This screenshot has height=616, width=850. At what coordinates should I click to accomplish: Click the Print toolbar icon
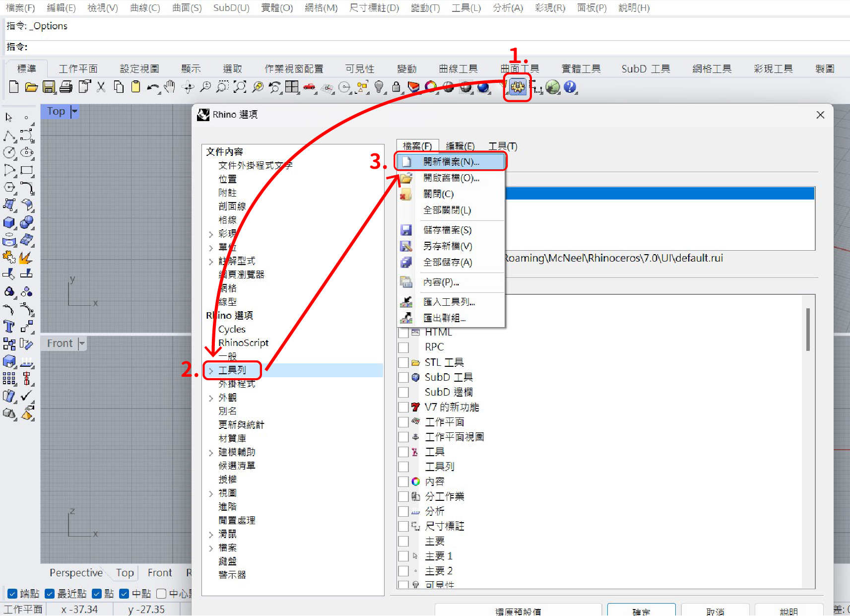pos(66,87)
